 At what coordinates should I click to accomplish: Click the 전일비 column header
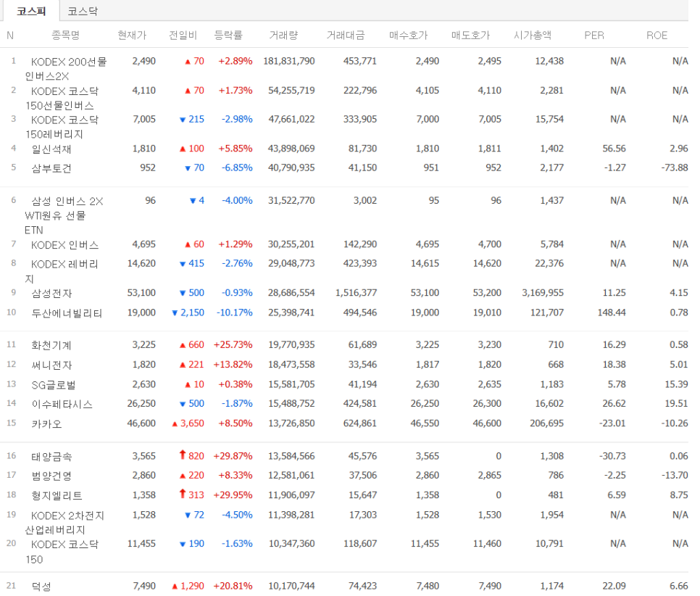tap(183, 35)
